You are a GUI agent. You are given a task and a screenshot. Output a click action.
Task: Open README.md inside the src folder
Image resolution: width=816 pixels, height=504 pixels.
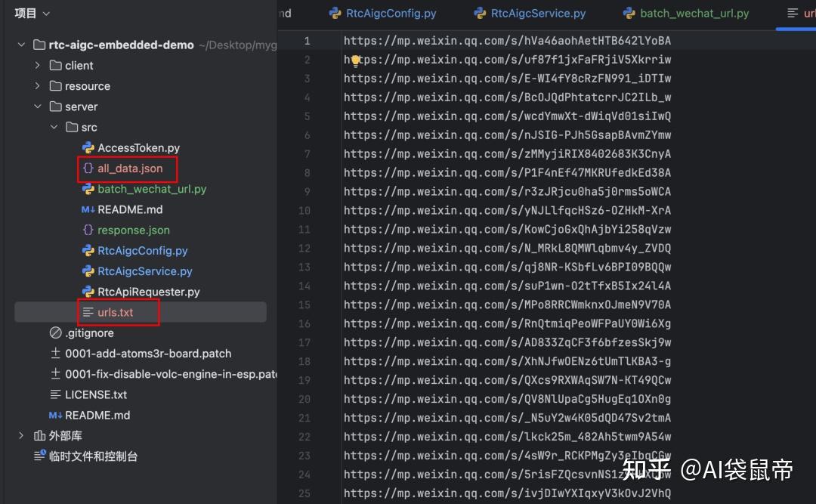point(130,209)
